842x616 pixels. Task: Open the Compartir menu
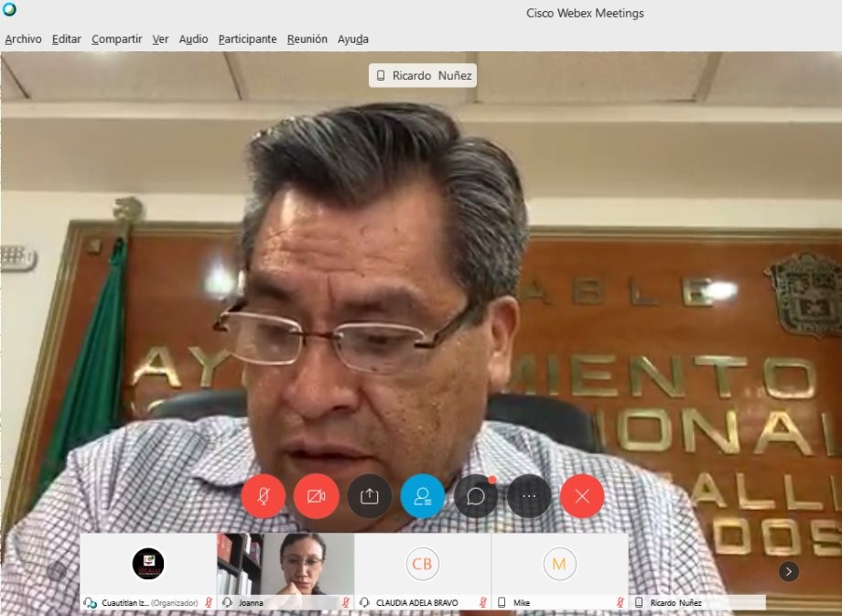pyautogui.click(x=116, y=39)
